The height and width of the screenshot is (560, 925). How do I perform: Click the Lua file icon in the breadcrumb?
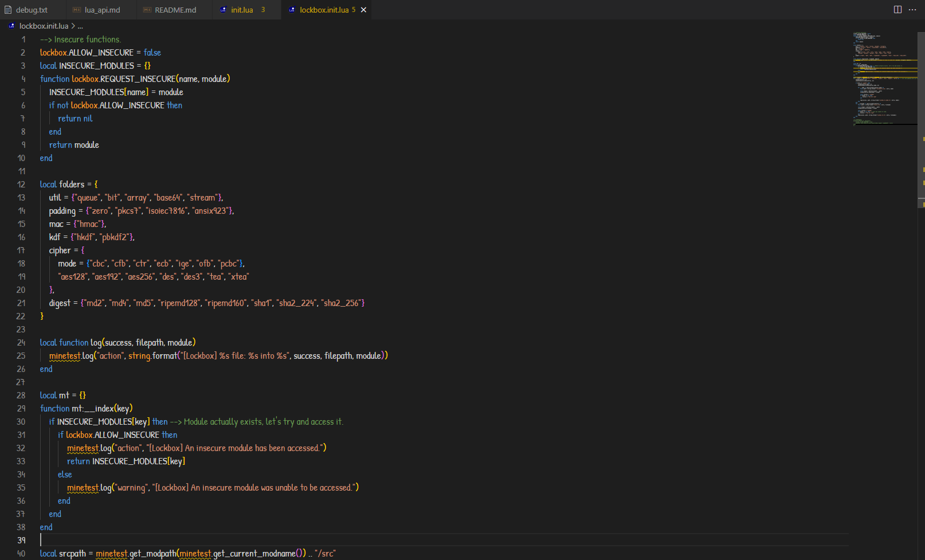pos(11,26)
